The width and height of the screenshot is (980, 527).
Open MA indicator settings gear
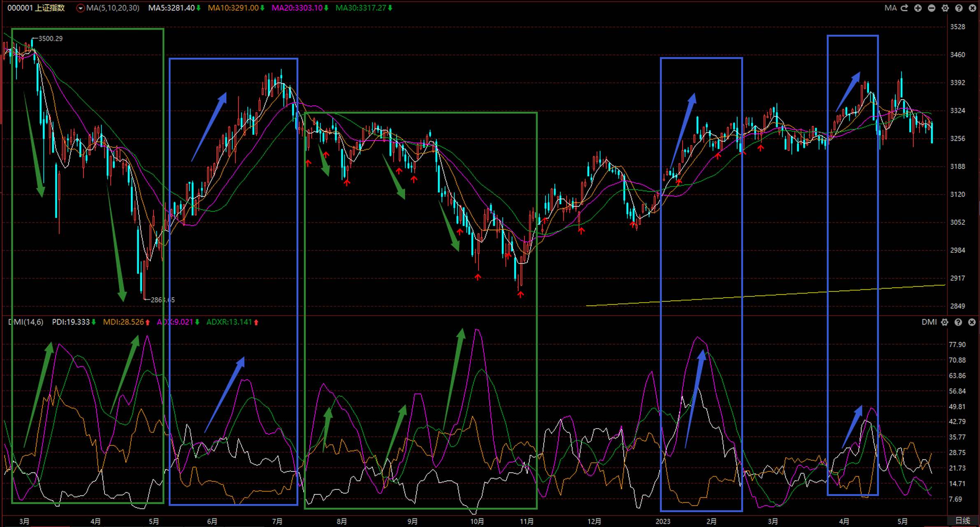coord(945,8)
